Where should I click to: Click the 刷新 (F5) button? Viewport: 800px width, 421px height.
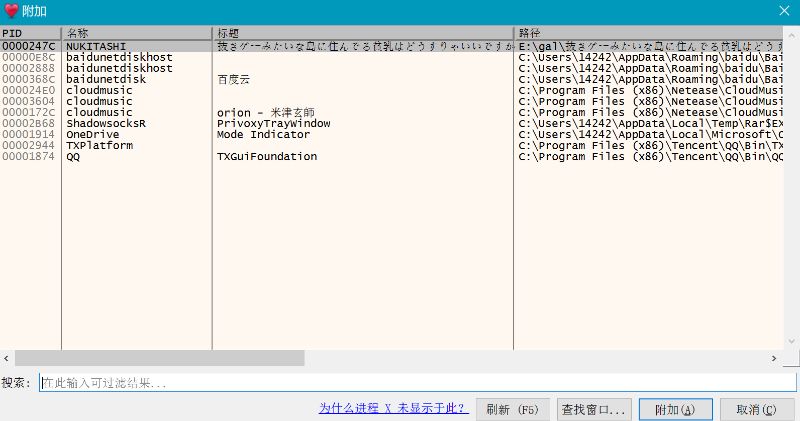[513, 410]
